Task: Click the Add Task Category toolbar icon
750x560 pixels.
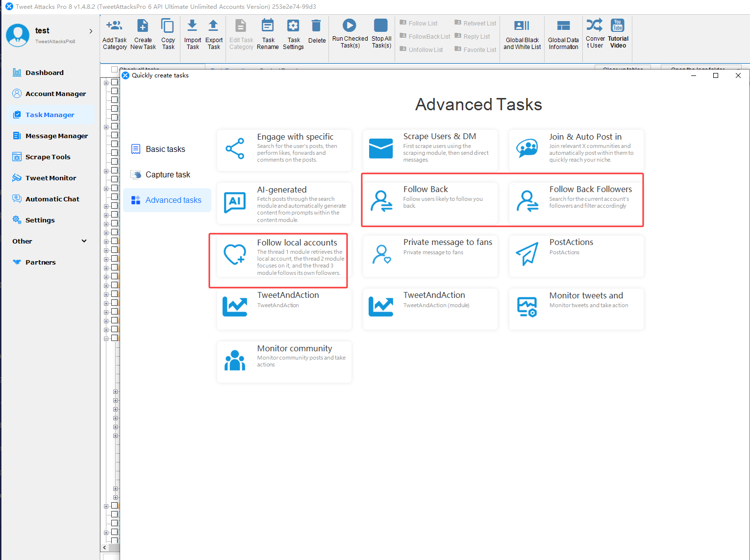Action: [x=115, y=34]
